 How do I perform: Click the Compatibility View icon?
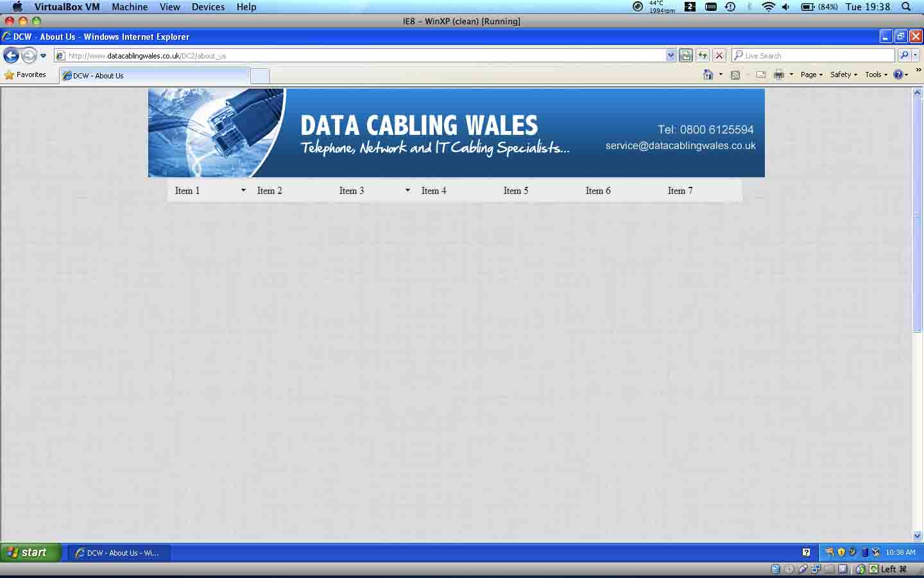(x=686, y=56)
